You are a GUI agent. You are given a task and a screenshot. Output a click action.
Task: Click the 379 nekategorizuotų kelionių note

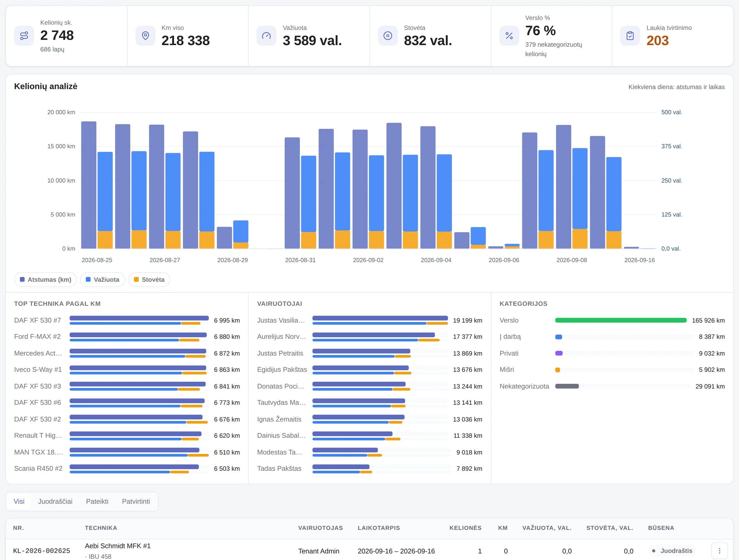click(554, 49)
